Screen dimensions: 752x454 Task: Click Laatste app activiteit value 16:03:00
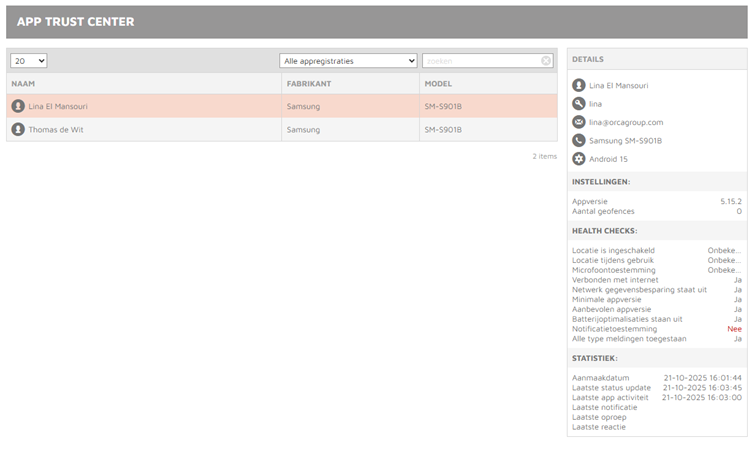[702, 397]
